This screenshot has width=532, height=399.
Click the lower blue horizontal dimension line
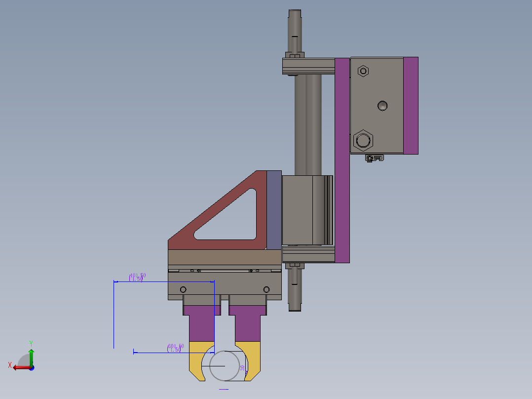coord(174,353)
